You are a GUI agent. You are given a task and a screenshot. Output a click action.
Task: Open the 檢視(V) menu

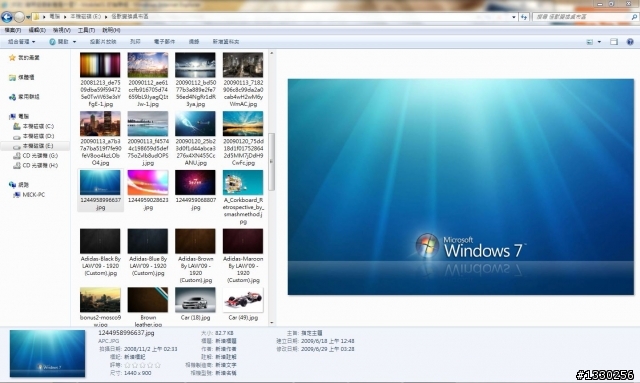pos(62,30)
